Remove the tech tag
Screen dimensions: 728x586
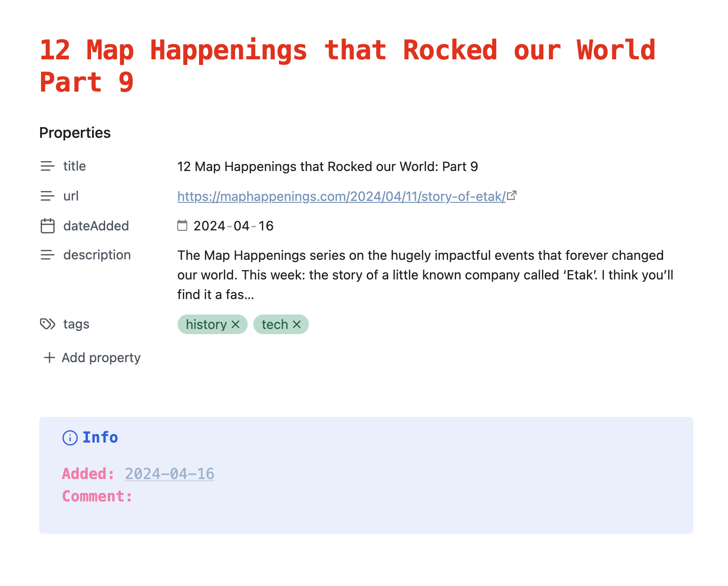tap(297, 325)
